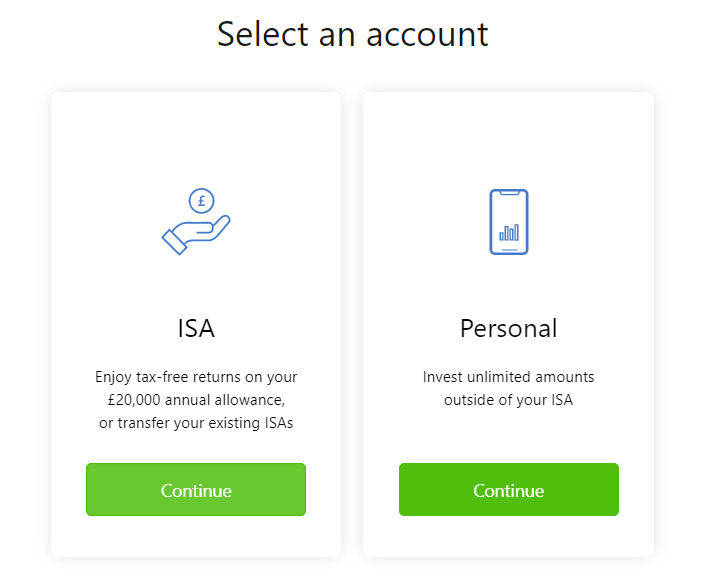This screenshot has width=713, height=578.
Task: Click the smartphone chart Personal icon
Action: [509, 221]
